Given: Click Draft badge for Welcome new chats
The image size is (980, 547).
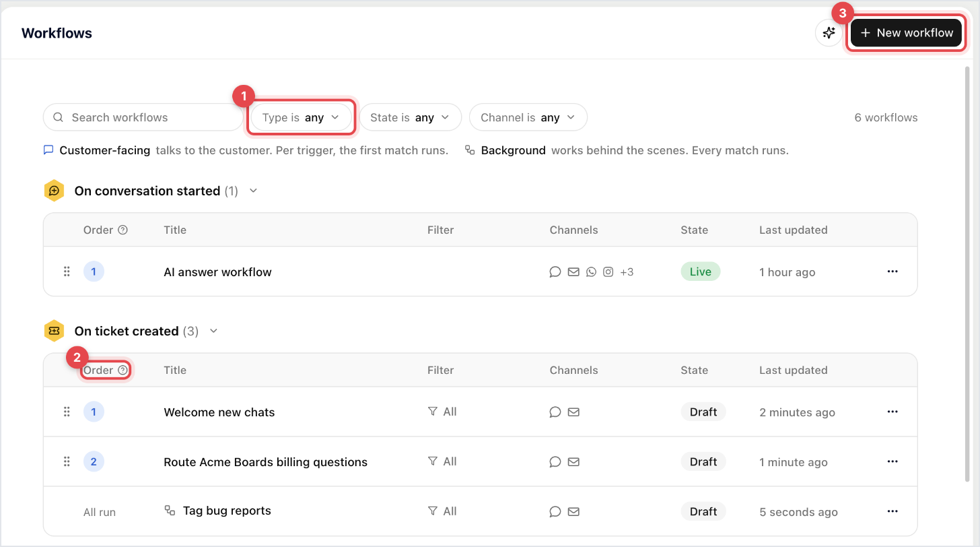Looking at the screenshot, I should (x=703, y=412).
